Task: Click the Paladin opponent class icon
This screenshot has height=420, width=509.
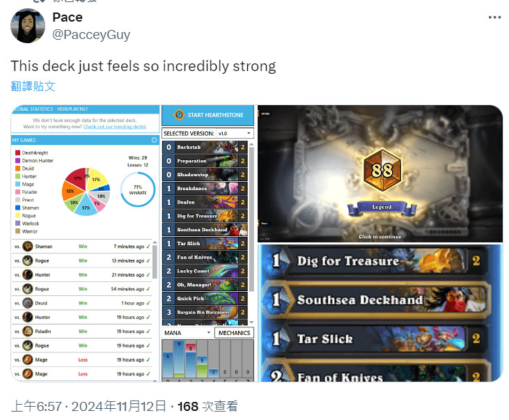Action: (28, 332)
